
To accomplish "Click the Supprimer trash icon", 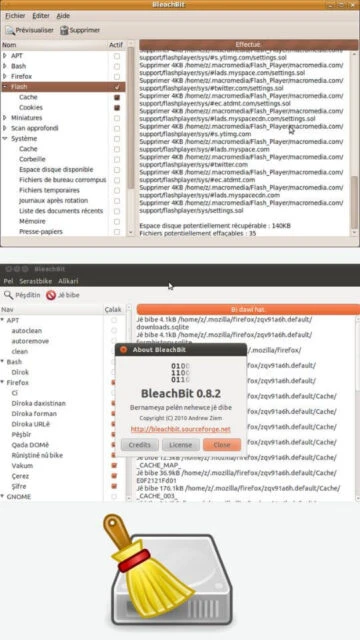I will [x=64, y=30].
